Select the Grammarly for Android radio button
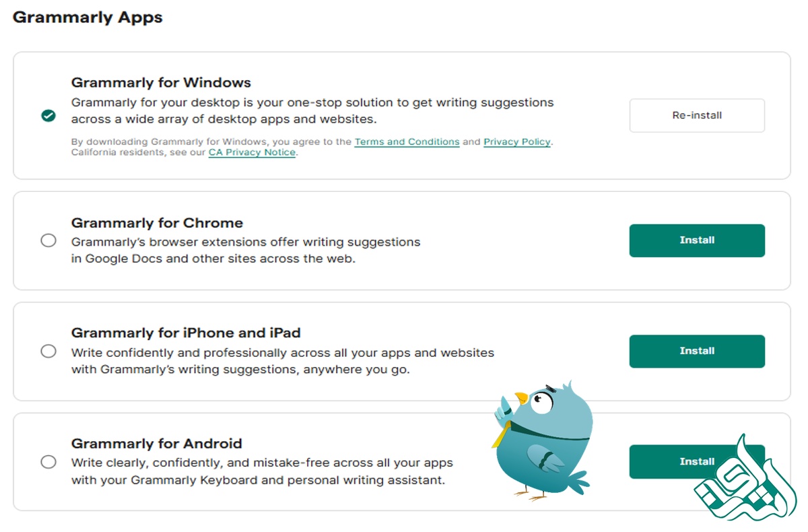 (x=48, y=462)
